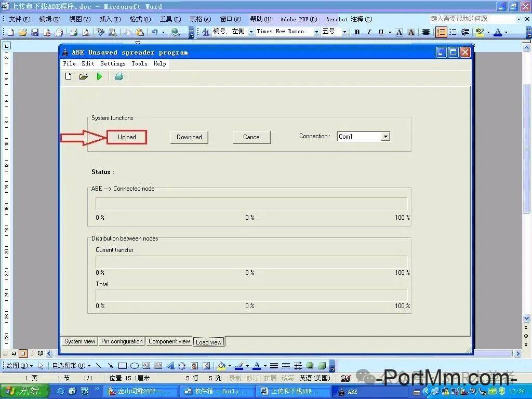Switch to the Pin configuration tab

pos(122,341)
